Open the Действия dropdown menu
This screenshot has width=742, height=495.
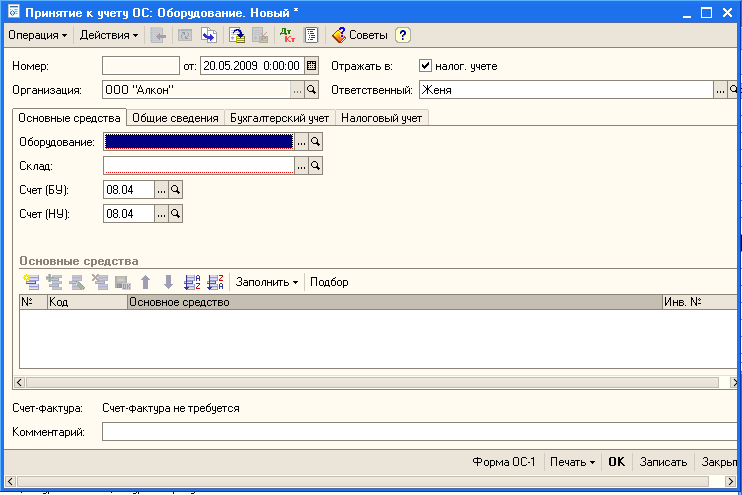[x=109, y=35]
